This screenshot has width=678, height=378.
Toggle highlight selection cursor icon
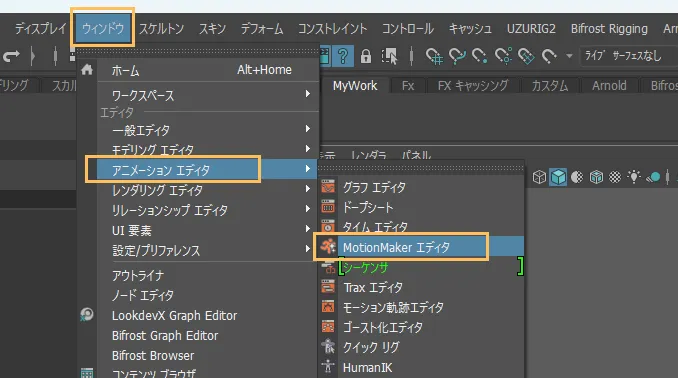(389, 56)
